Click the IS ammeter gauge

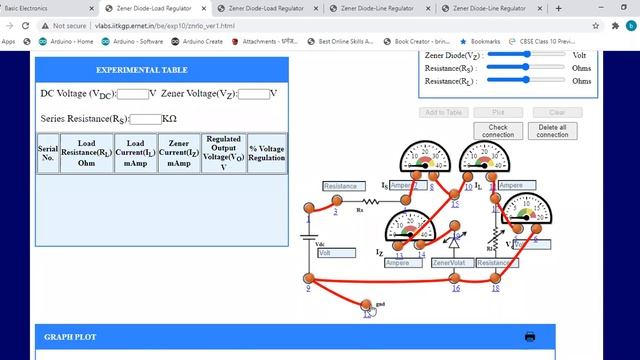click(425, 156)
